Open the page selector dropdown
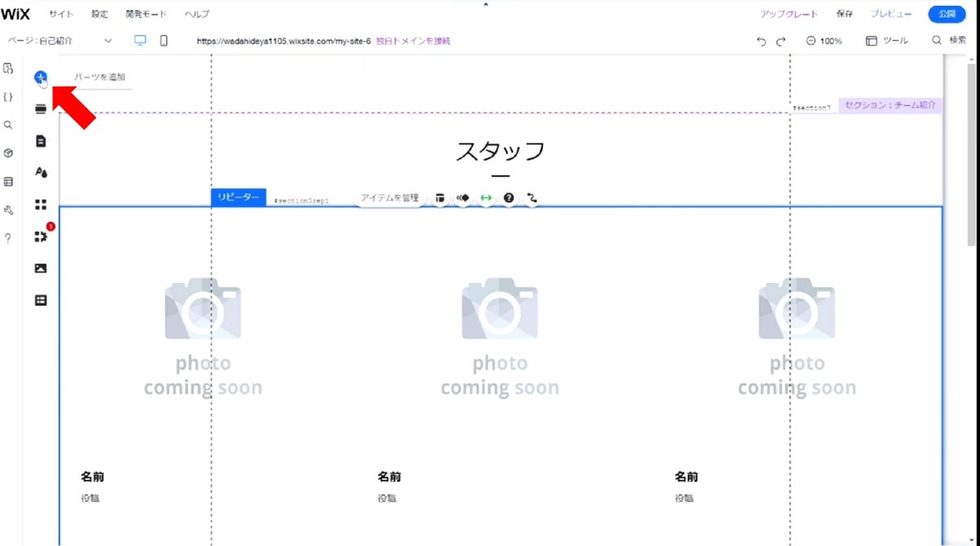980x546 pixels. [60, 41]
